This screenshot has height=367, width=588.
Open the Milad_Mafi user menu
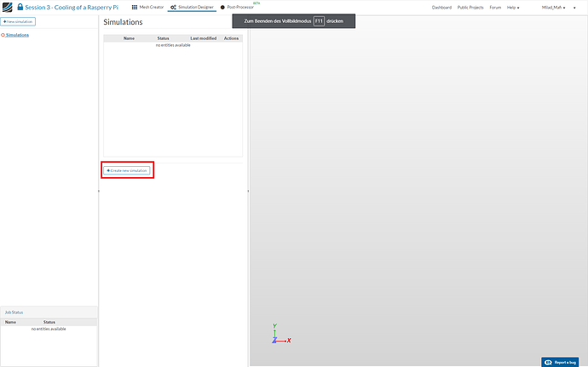point(553,8)
